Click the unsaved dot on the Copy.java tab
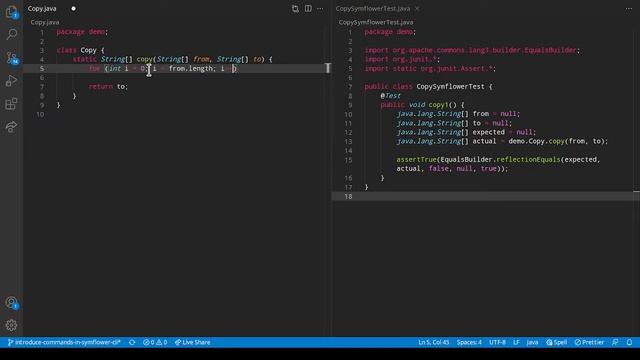Viewport: 640px width, 360px height. click(73, 9)
